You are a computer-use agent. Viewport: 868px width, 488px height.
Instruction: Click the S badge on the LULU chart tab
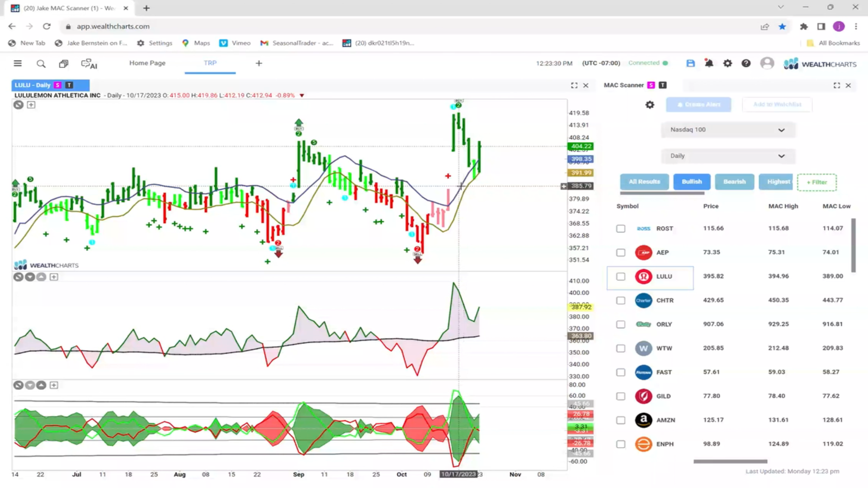(57, 85)
